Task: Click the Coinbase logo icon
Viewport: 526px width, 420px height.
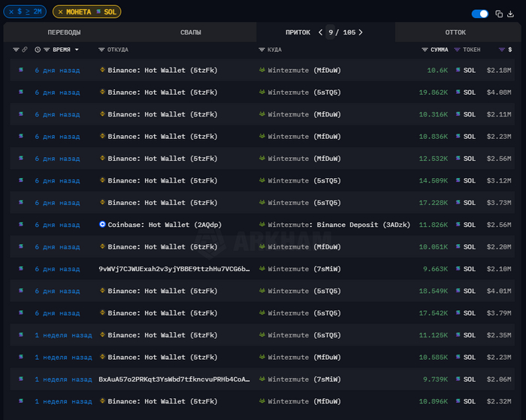Action: tap(102, 224)
